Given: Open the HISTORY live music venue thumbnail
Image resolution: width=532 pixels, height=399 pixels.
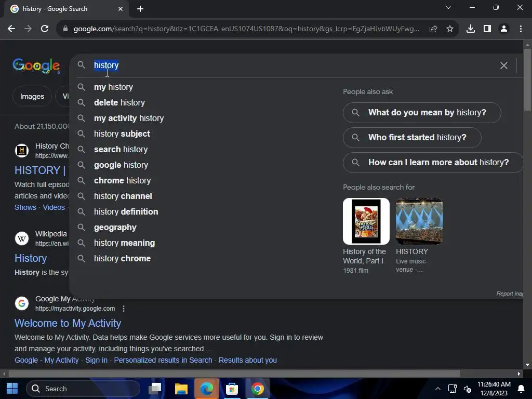Looking at the screenshot, I should [x=419, y=221].
